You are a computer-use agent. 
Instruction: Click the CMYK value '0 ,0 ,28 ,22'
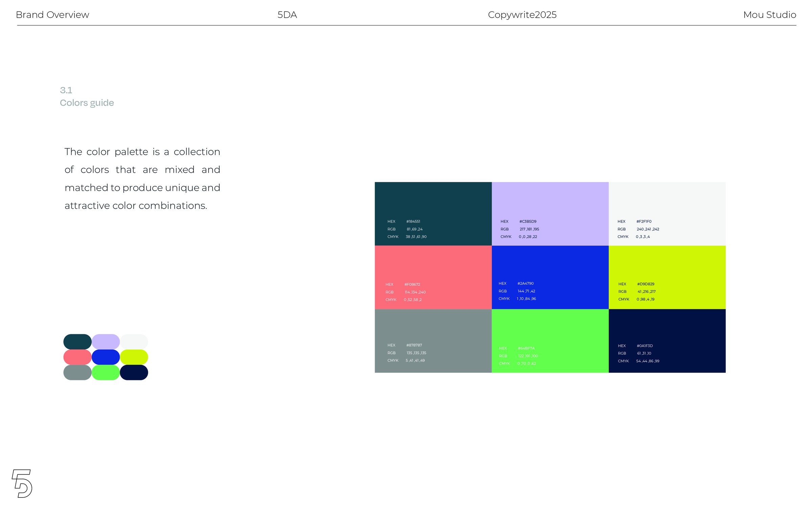528,237
